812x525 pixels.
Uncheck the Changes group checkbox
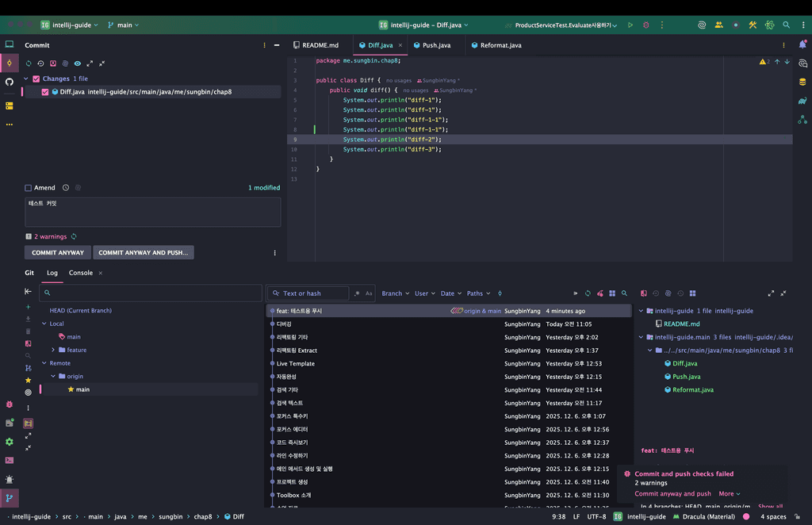click(36, 79)
